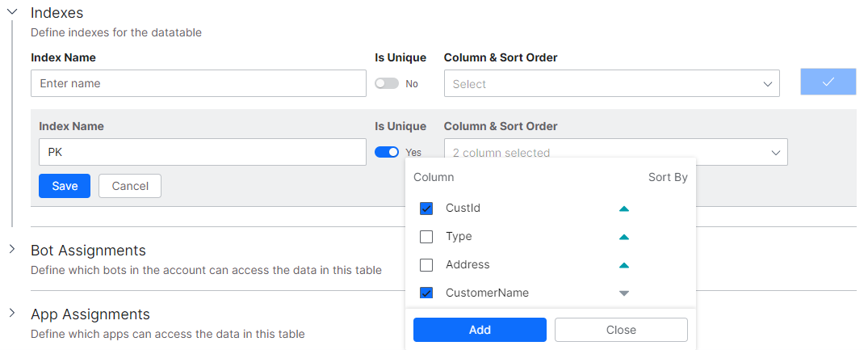The image size is (868, 350).
Task: Expand the Bot Assignments section
Action: click(x=12, y=249)
